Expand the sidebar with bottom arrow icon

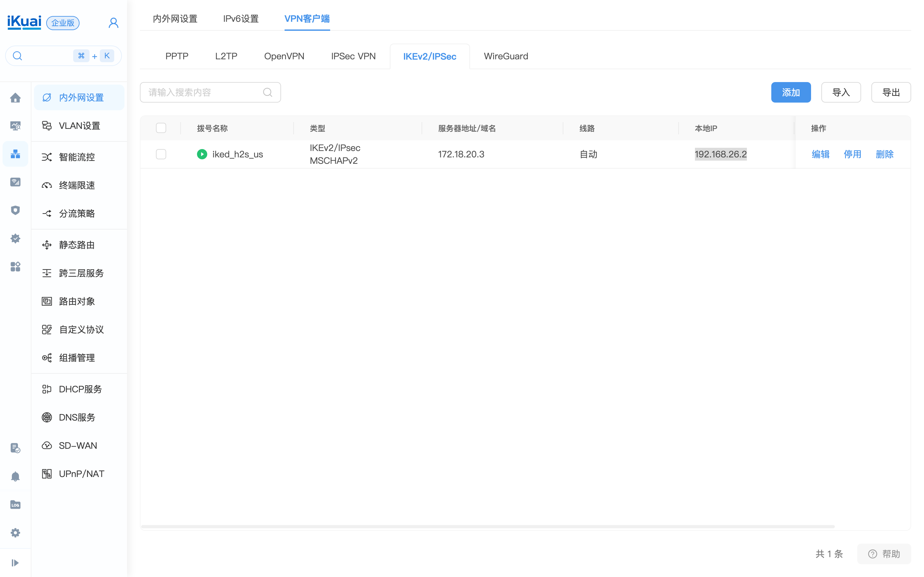pyautogui.click(x=15, y=563)
